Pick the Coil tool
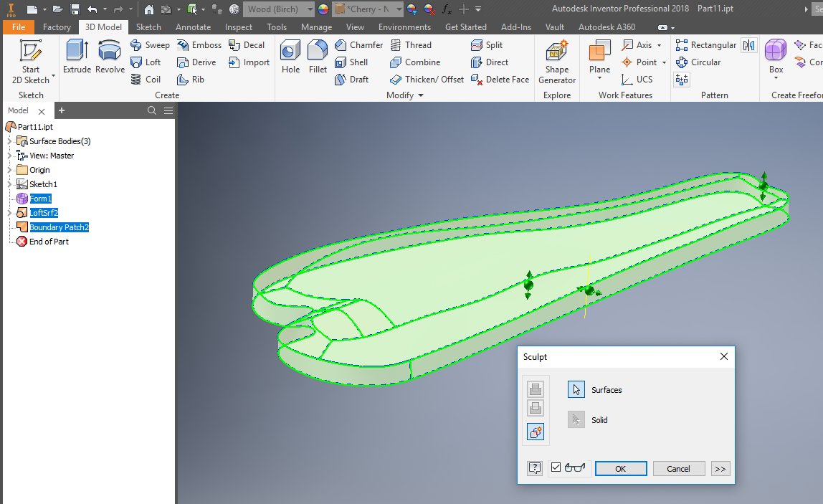The height and width of the screenshot is (504, 823). (146, 80)
